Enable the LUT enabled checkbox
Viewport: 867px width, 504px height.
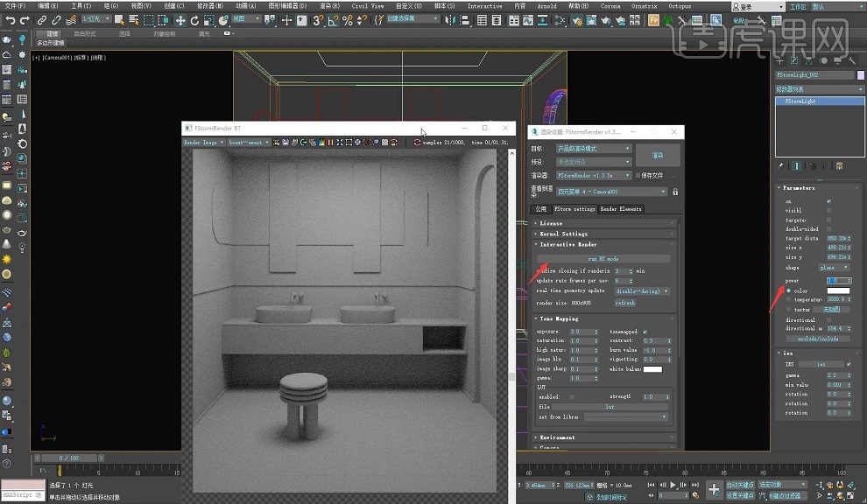point(572,396)
